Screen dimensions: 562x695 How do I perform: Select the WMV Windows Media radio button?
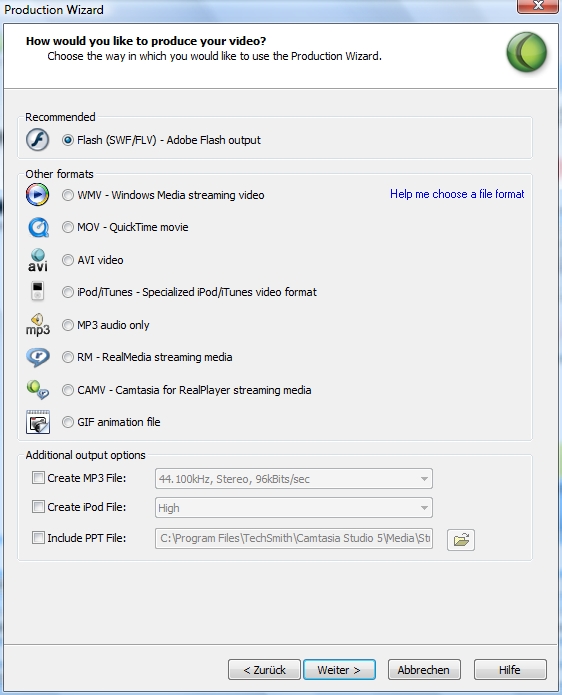pos(68,195)
